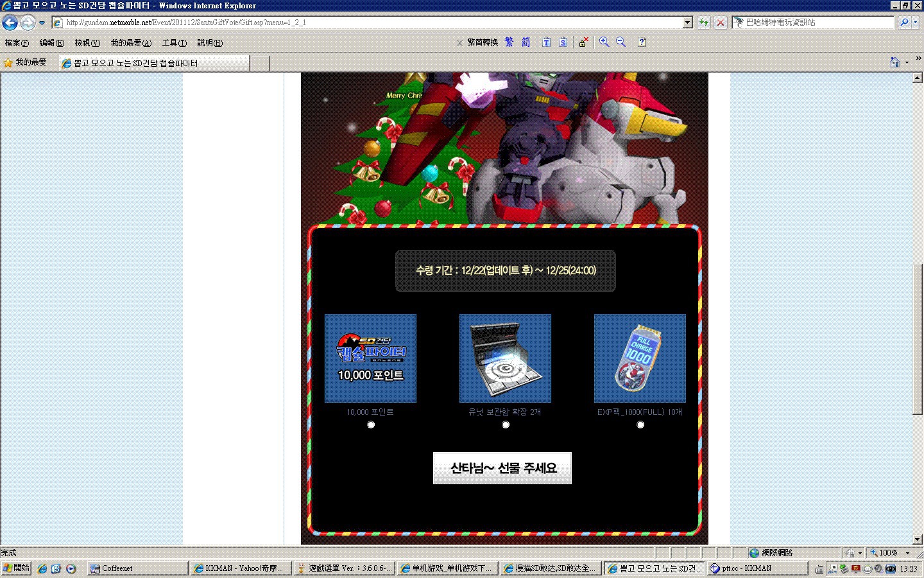Click the red square tray icon
Image resolution: width=924 pixels, height=578 pixels.
(855, 569)
